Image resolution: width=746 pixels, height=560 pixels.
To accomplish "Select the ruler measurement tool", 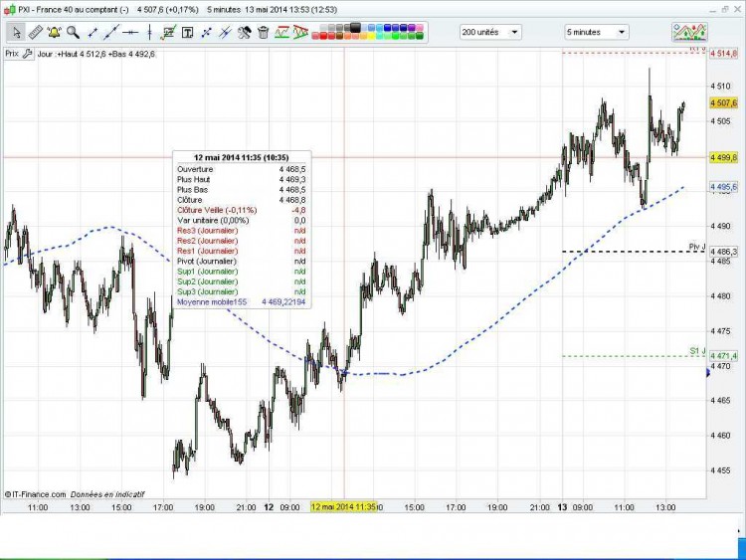I will click(x=36, y=33).
